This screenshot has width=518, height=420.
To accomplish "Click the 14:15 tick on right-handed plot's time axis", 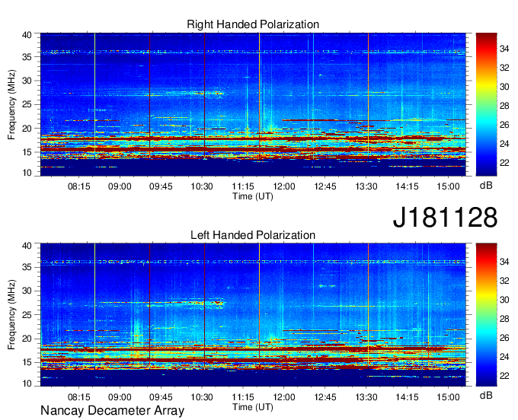I will [407, 186].
